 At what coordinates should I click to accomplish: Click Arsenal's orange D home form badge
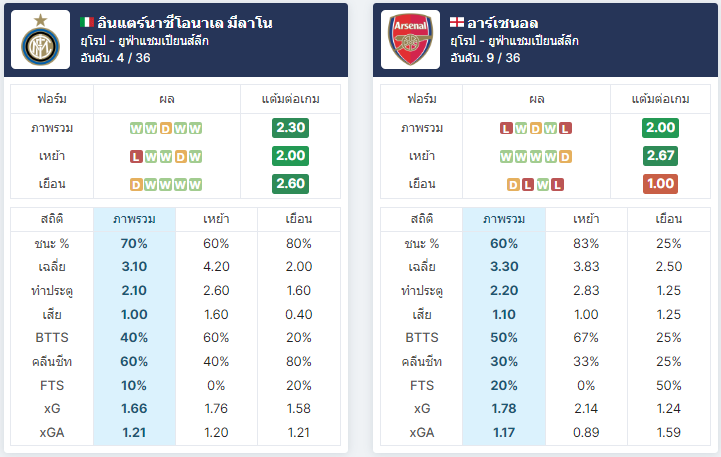tap(565, 157)
